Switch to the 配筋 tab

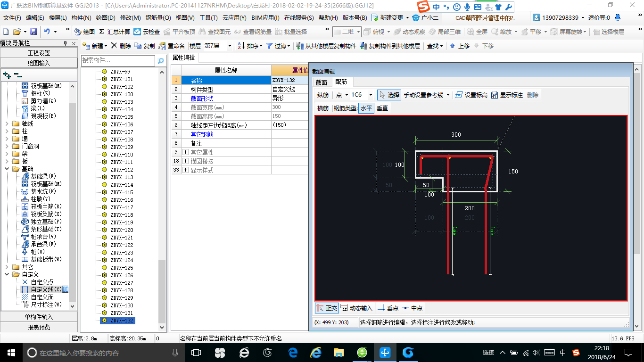tap(341, 82)
